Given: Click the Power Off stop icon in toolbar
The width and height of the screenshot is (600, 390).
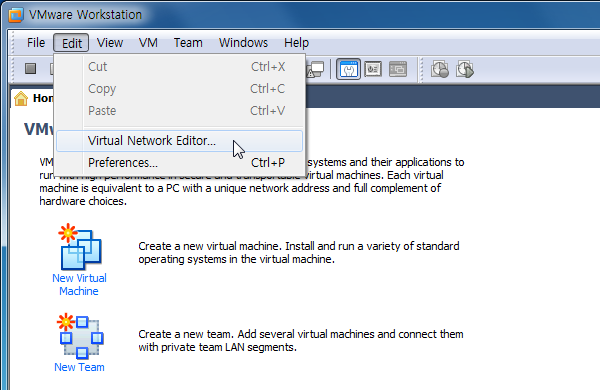Looking at the screenshot, I should 31,69.
